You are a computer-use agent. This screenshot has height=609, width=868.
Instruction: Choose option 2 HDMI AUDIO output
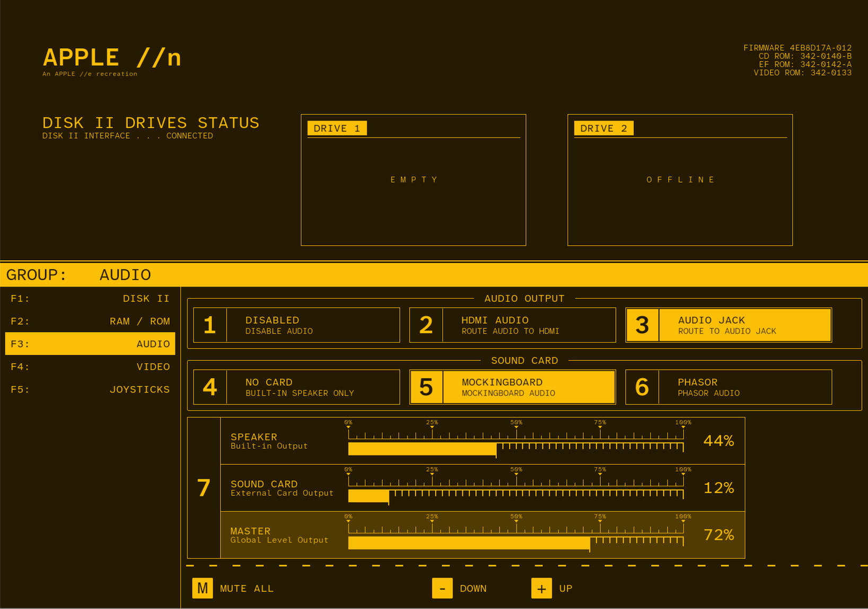click(512, 325)
